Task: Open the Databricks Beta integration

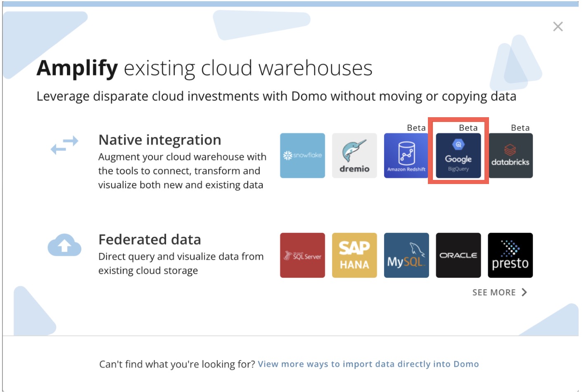Action: pyautogui.click(x=510, y=155)
